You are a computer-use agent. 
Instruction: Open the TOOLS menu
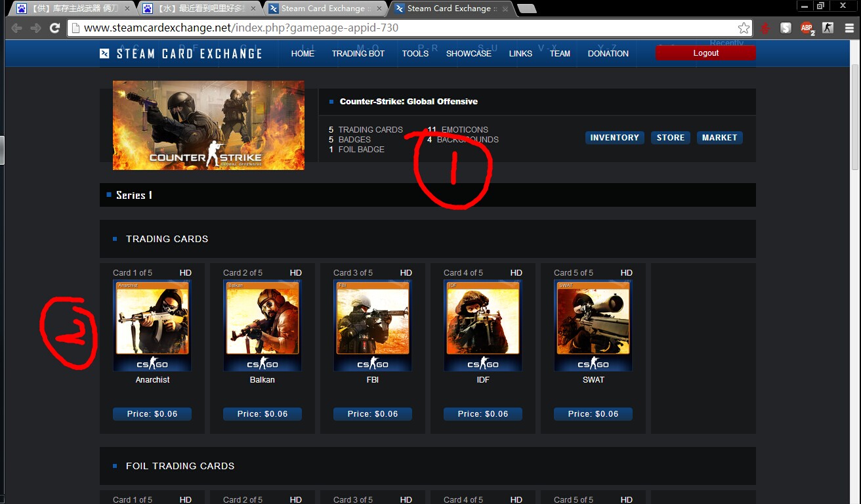pos(415,54)
